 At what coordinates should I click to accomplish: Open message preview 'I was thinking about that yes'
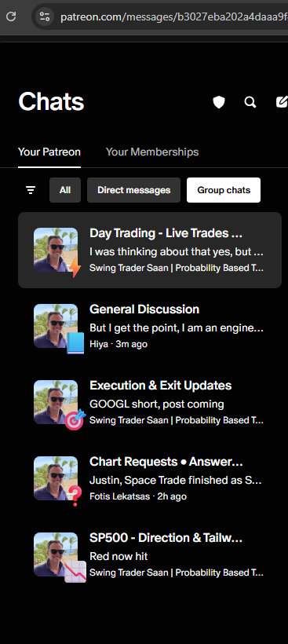(x=177, y=251)
